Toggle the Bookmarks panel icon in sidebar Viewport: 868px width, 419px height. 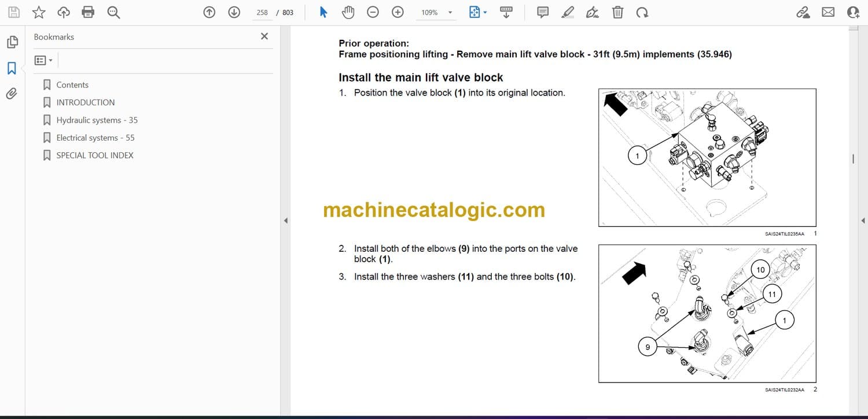coord(12,68)
